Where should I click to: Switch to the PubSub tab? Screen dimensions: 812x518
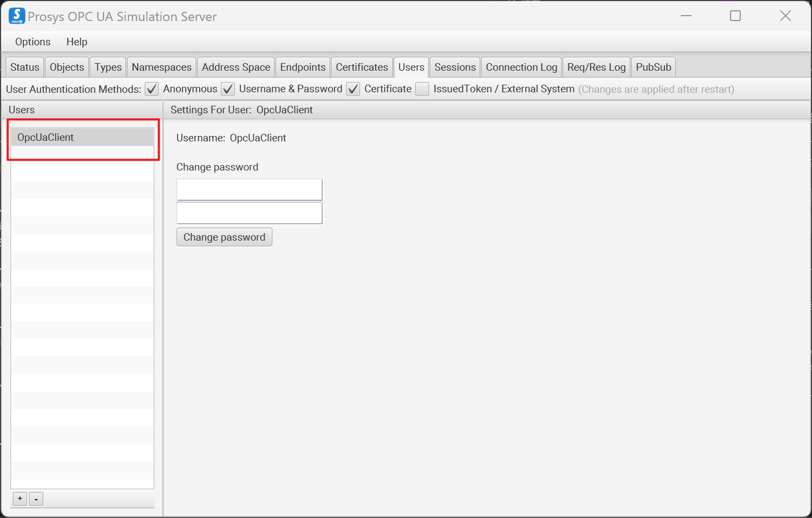(x=653, y=67)
